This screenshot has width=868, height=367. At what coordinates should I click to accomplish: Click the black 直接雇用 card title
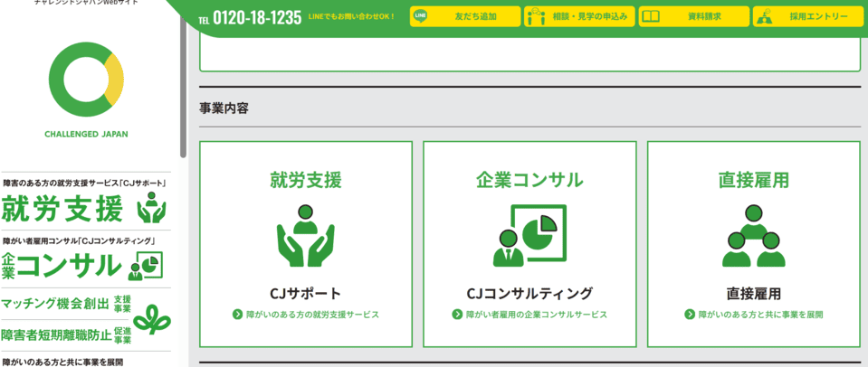[753, 293]
